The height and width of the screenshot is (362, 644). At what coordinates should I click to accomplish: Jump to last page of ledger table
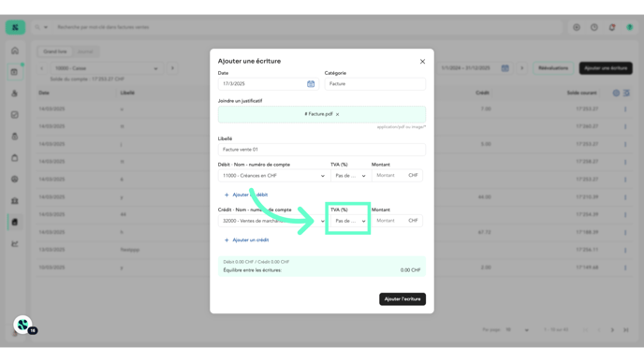point(626,330)
